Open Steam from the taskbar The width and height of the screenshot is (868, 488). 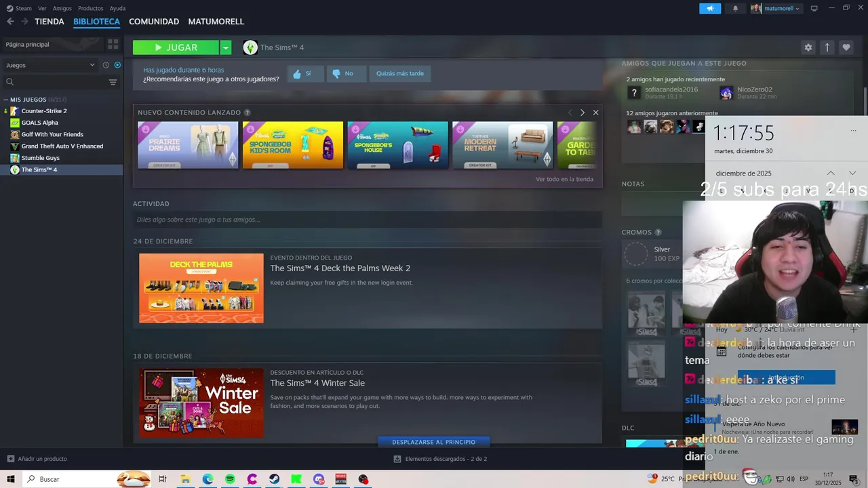click(x=274, y=479)
